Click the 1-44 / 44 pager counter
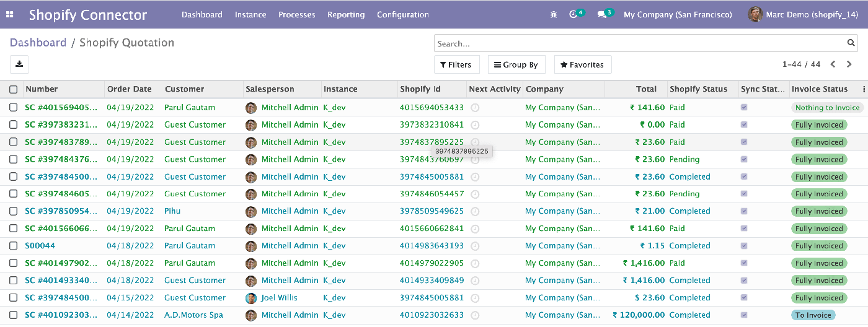 [802, 64]
